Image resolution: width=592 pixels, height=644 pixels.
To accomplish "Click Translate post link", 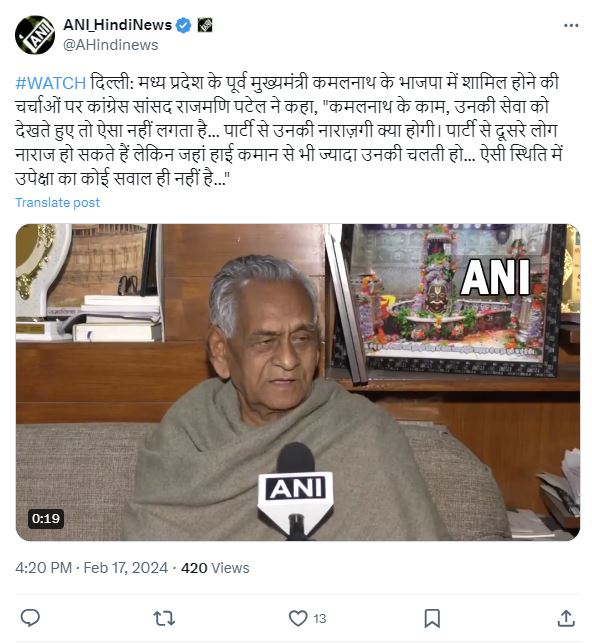I will (x=58, y=202).
